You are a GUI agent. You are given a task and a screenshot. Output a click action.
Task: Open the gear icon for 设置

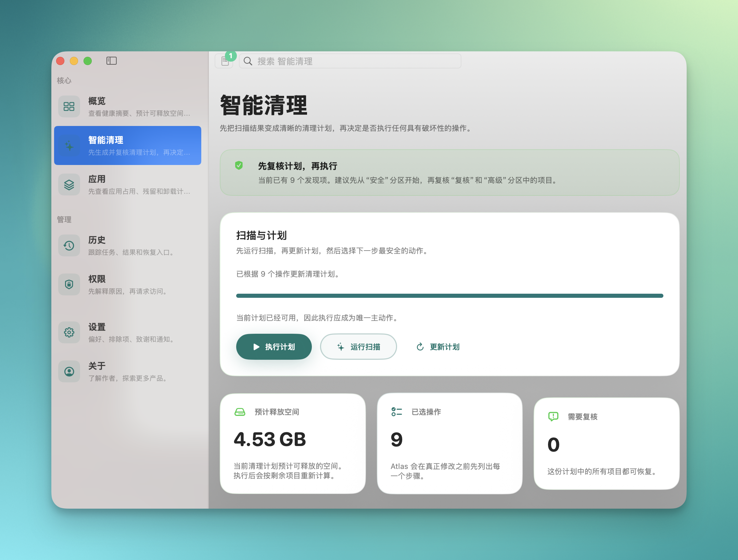(x=69, y=332)
